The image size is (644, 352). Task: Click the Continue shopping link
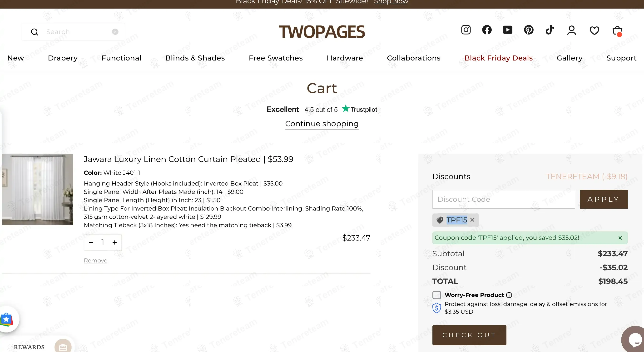point(322,124)
